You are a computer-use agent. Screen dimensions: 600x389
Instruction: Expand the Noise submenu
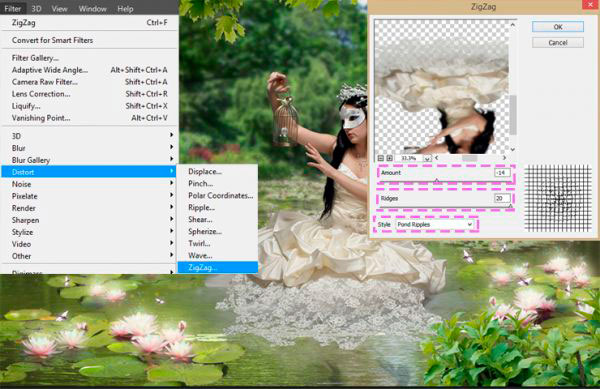point(88,184)
